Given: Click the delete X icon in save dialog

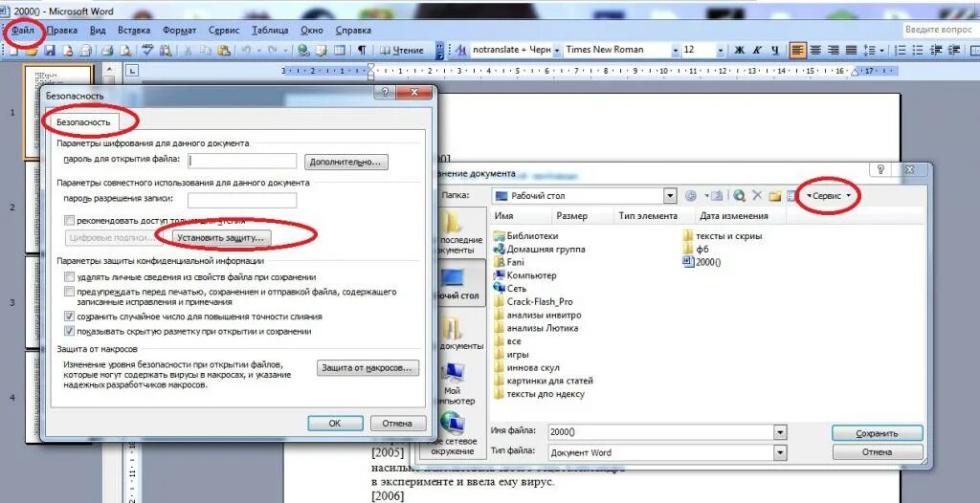Looking at the screenshot, I should click(x=757, y=196).
